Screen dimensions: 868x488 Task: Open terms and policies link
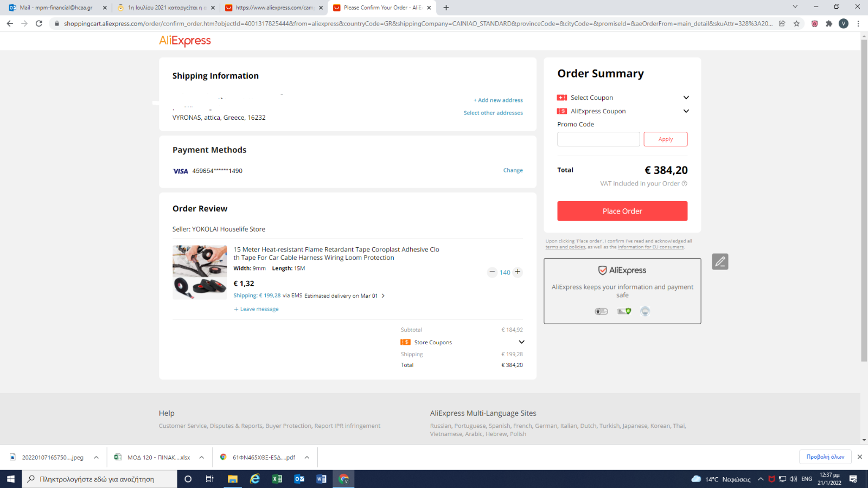coord(565,247)
